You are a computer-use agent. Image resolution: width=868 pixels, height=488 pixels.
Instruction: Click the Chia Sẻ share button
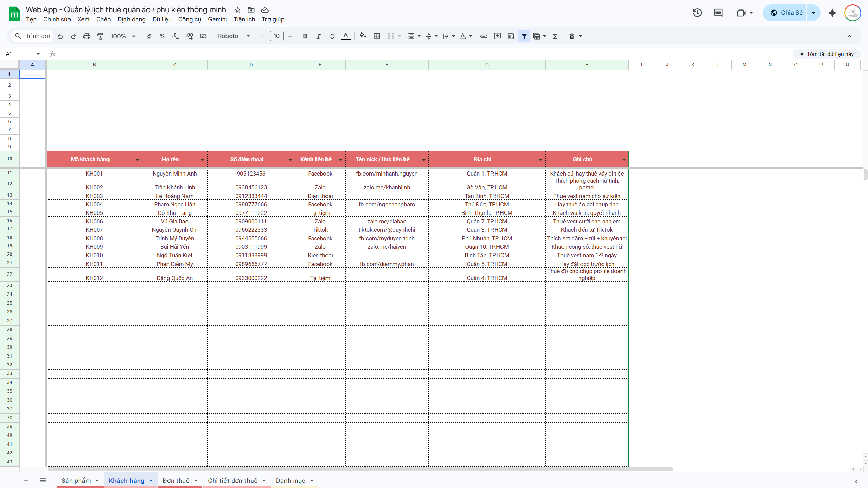(786, 13)
